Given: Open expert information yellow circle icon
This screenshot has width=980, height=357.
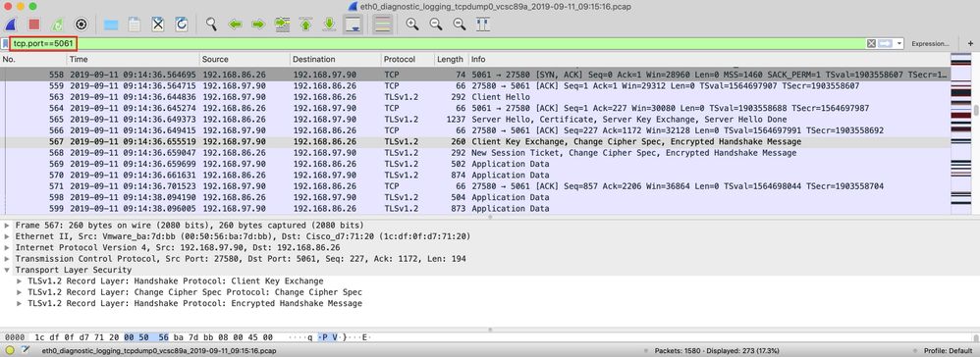Looking at the screenshot, I should 10,351.
